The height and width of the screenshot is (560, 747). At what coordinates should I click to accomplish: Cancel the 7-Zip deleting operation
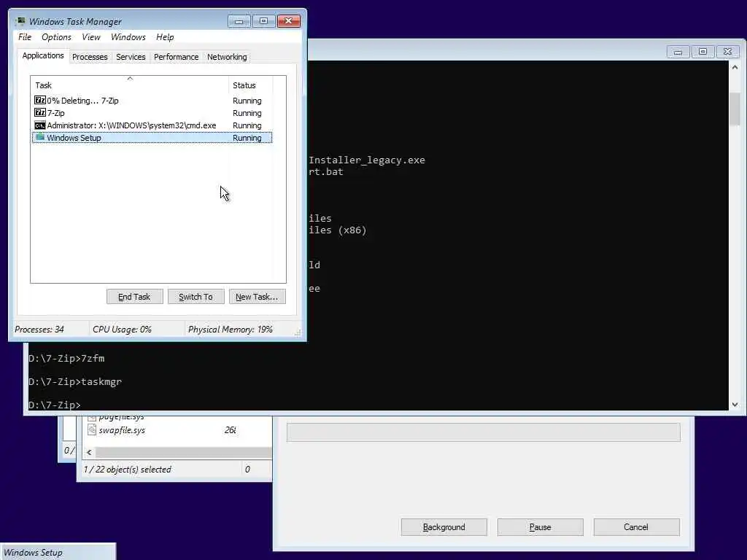636,527
